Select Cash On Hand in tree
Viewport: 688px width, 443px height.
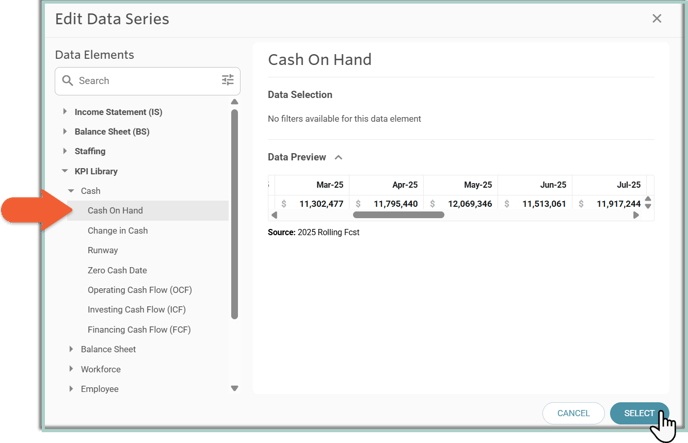(x=148, y=211)
